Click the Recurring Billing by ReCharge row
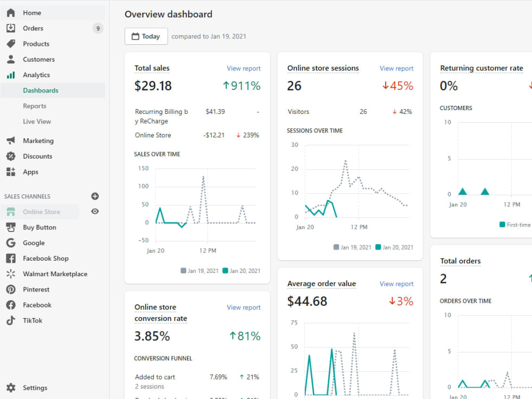532x399 pixels. 197,116
